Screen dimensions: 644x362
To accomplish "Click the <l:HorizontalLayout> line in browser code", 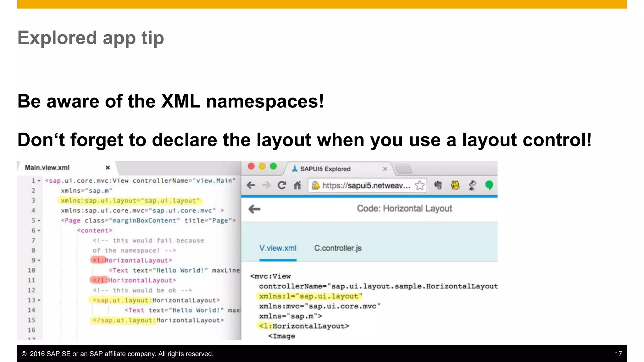I will click(x=304, y=326).
